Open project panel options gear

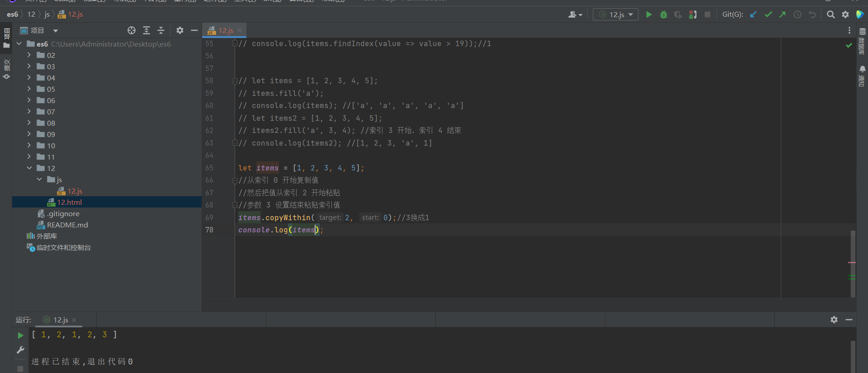pyautogui.click(x=180, y=30)
